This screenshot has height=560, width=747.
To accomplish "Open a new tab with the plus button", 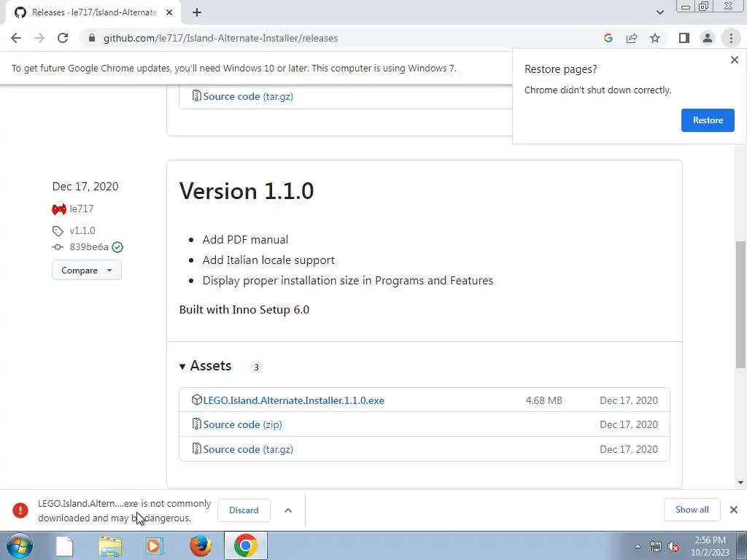I will coord(197,13).
